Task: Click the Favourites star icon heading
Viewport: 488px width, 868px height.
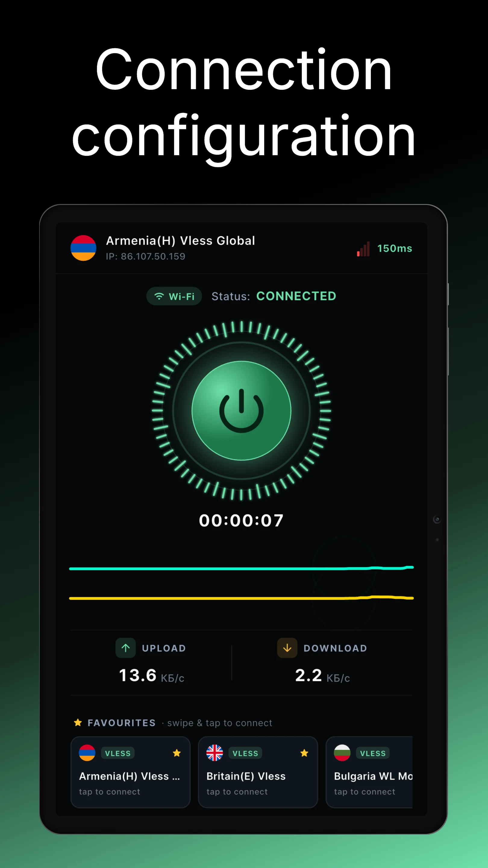Action: click(78, 722)
